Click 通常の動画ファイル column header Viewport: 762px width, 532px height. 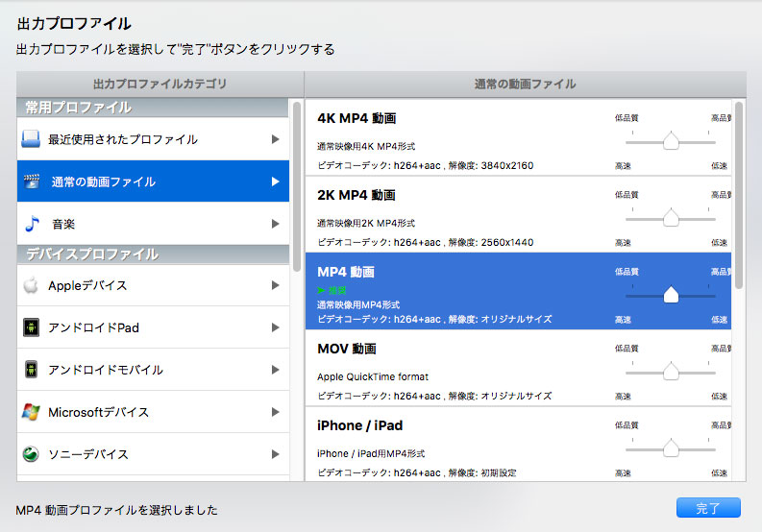click(525, 85)
